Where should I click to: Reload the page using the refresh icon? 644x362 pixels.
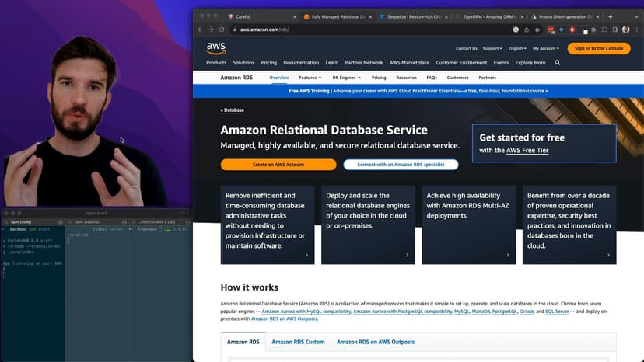(222, 30)
